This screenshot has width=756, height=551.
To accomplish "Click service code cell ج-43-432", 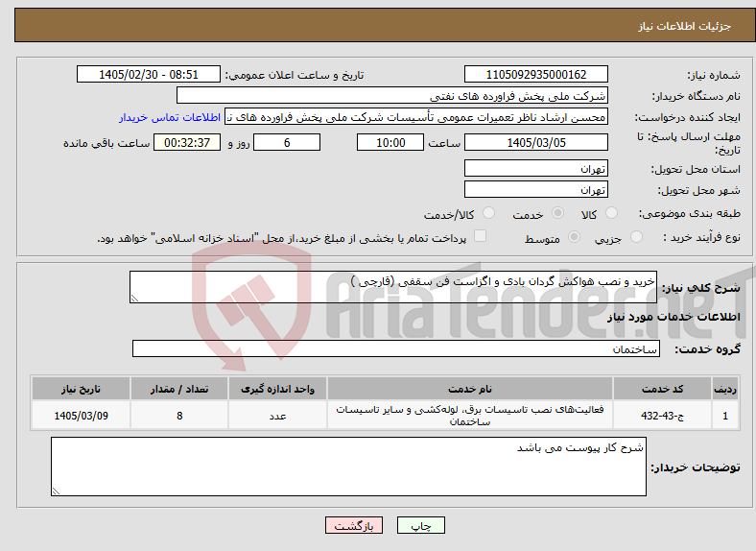I will point(663,416).
